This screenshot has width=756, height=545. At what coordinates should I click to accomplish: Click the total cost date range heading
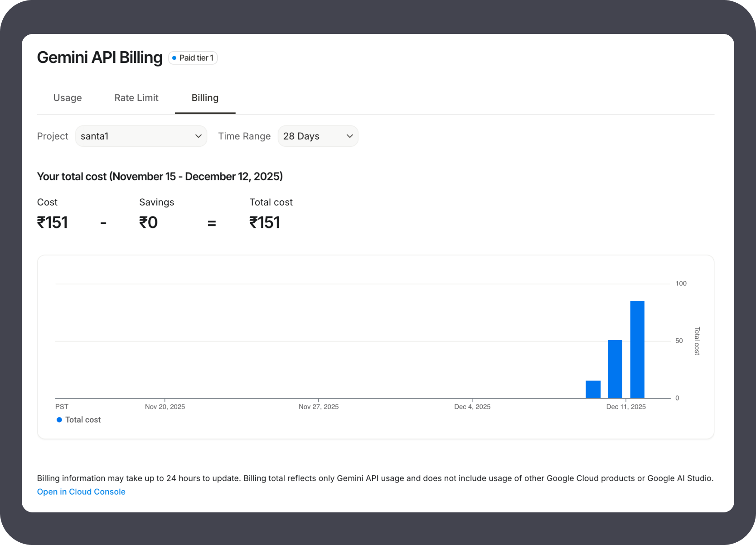(160, 176)
